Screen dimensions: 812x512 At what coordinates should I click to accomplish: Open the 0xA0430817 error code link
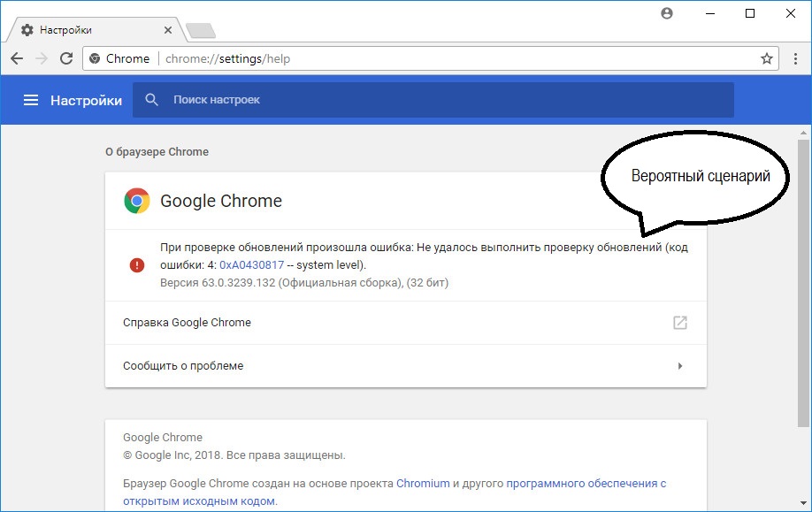point(252,265)
